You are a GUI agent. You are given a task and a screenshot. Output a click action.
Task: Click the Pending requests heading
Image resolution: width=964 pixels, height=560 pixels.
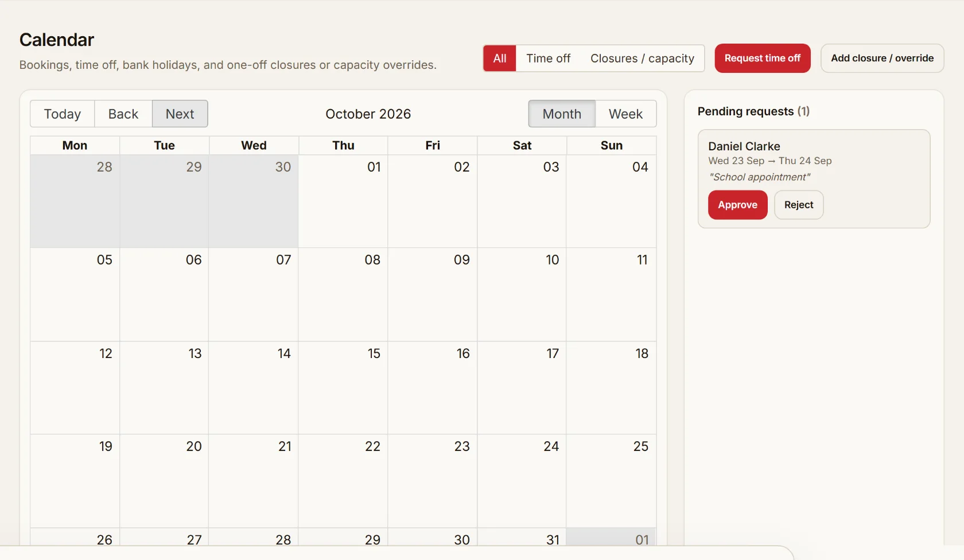[753, 111]
